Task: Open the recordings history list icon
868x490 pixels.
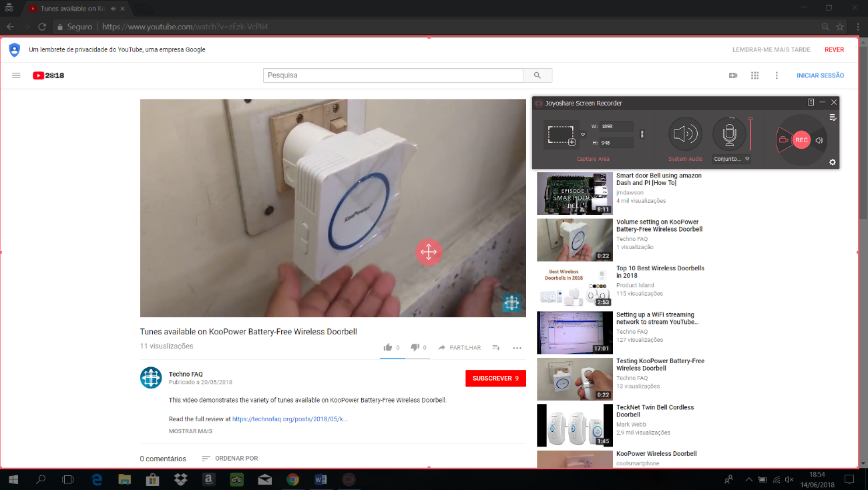Action: (x=833, y=117)
